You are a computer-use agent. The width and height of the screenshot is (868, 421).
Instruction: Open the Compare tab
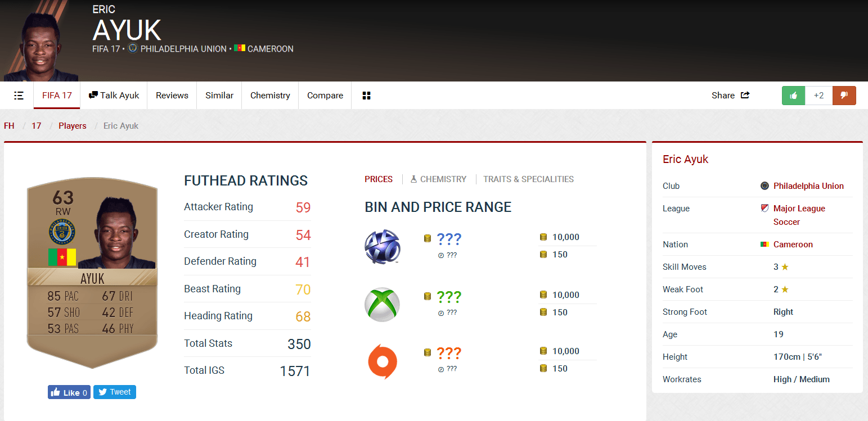[325, 96]
